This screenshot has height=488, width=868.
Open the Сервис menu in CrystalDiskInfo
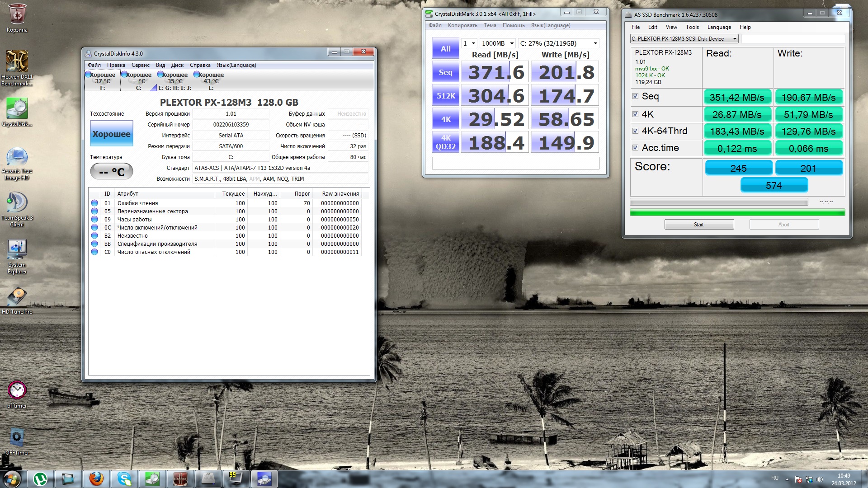coord(140,65)
